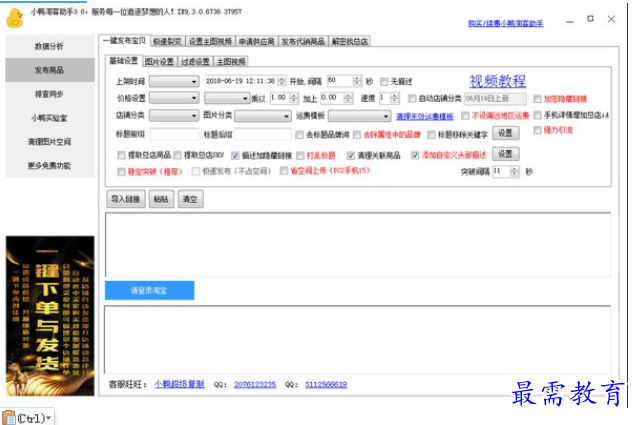Toggle the 无描述 checkbox
This screenshot has height=425, width=633.
(x=384, y=82)
